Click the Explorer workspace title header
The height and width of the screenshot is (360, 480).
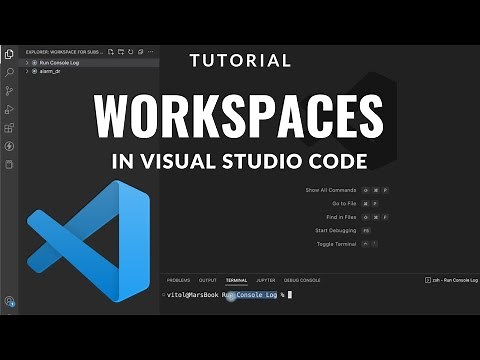pyautogui.click(x=64, y=52)
